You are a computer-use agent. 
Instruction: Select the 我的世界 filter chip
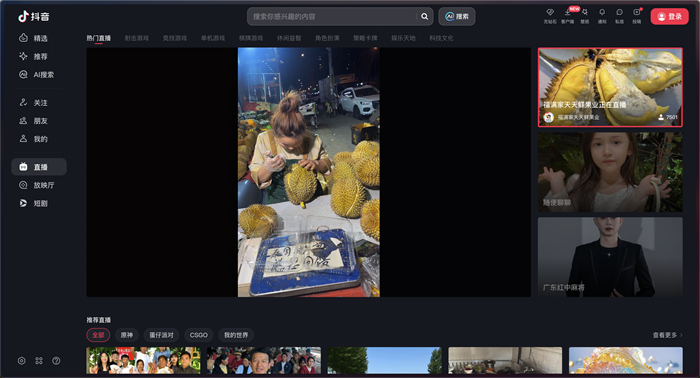click(236, 335)
